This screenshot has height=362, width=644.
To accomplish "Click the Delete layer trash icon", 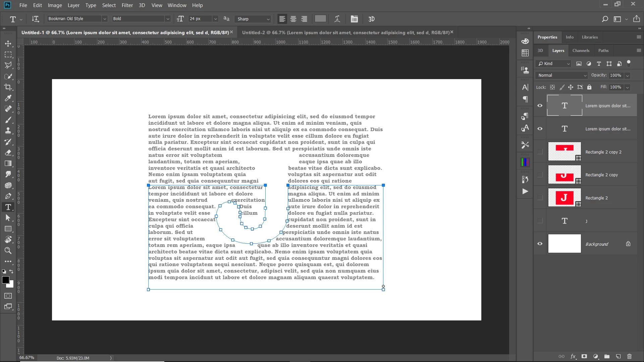I will tap(629, 356).
